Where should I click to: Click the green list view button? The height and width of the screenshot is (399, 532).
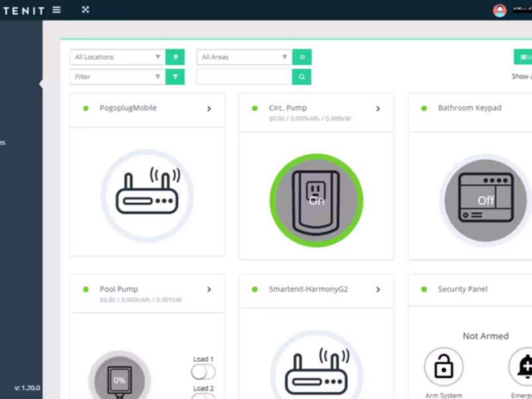[523, 57]
